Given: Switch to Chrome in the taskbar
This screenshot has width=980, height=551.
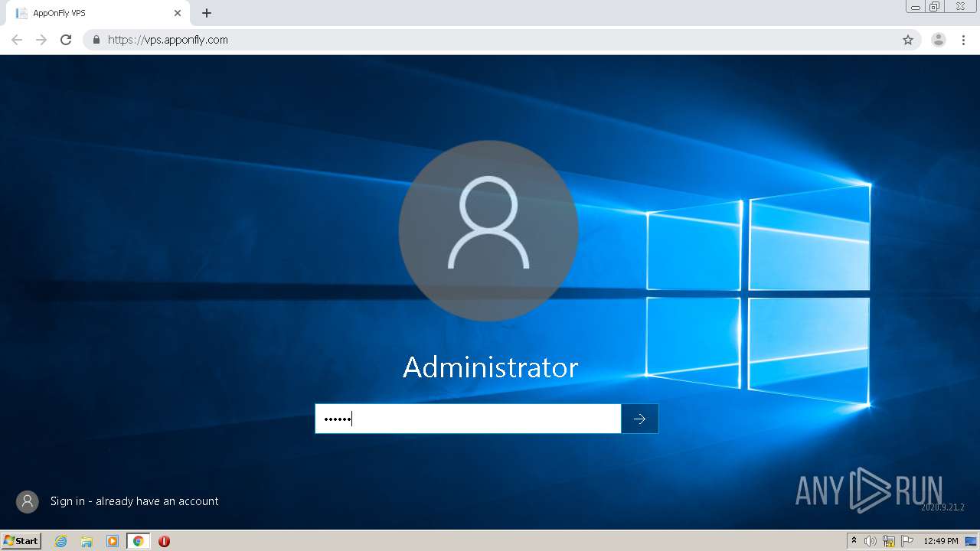Looking at the screenshot, I should point(138,541).
